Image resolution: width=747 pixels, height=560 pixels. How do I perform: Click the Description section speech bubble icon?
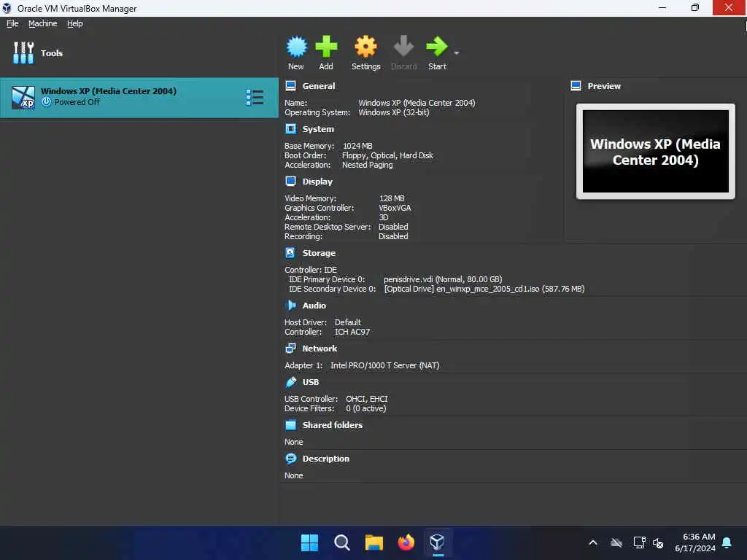click(x=290, y=458)
